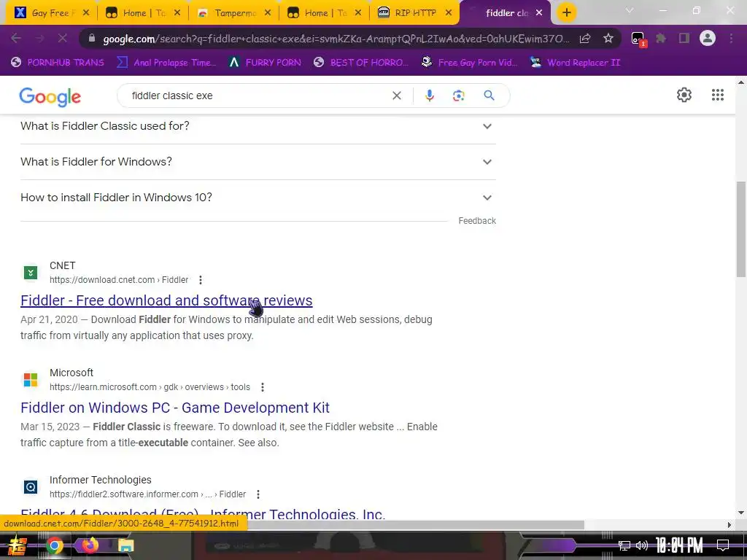
Task: Start voice search with microphone icon
Action: pyautogui.click(x=429, y=96)
